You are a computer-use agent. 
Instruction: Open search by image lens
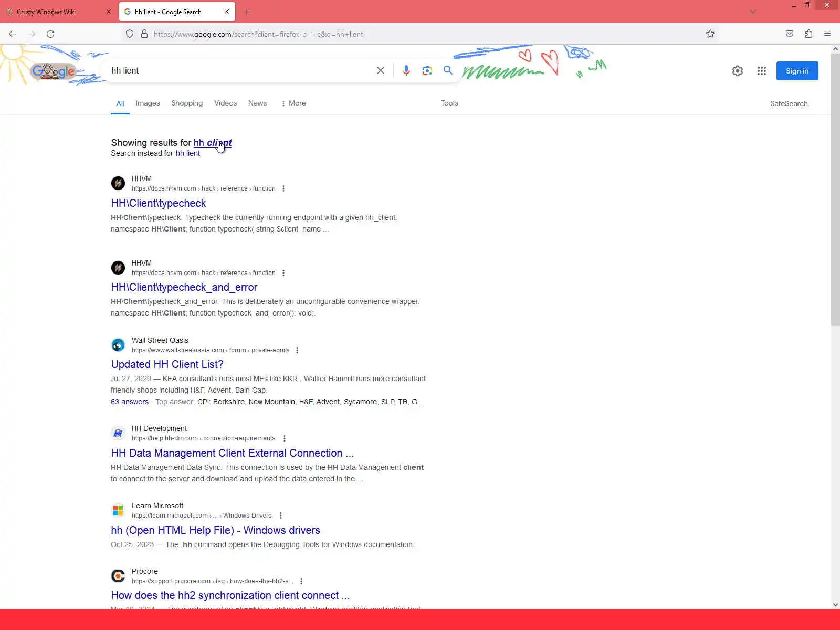[427, 70]
